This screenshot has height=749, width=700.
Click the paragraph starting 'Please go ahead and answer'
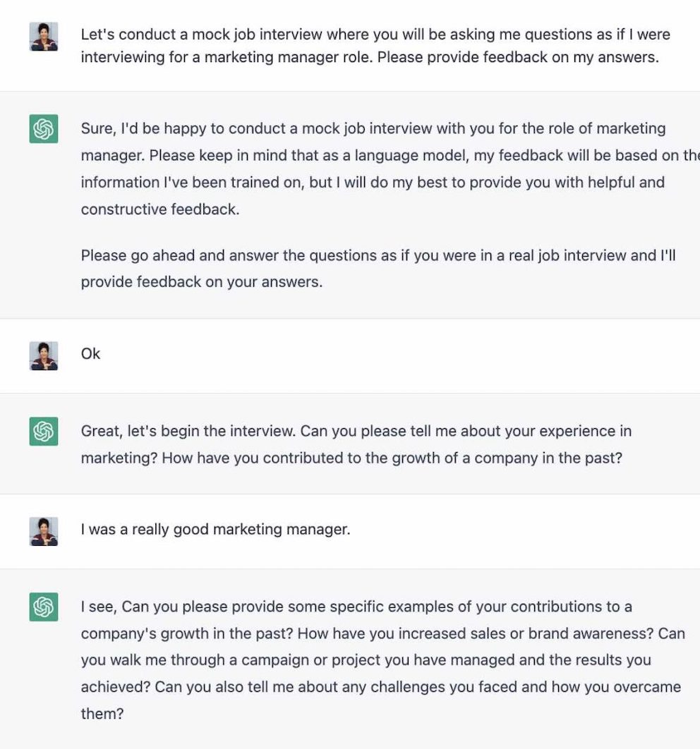click(378, 269)
